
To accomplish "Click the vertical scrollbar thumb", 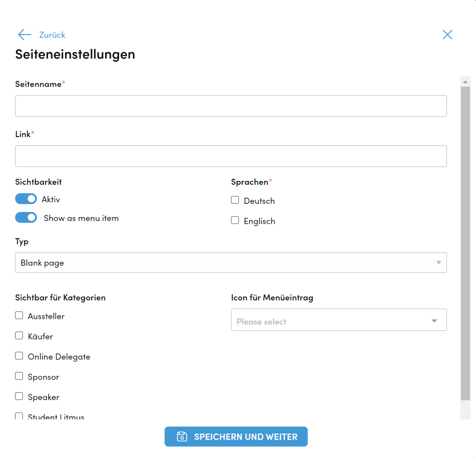I will 465,243.
